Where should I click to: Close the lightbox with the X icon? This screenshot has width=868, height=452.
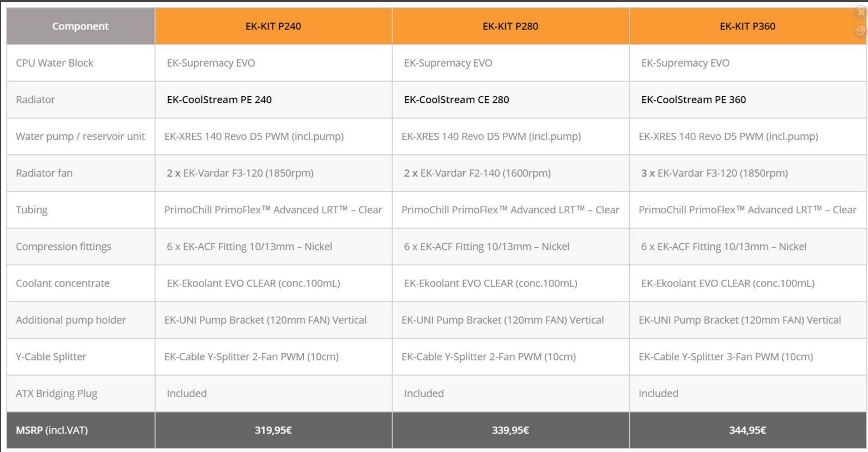click(x=861, y=12)
